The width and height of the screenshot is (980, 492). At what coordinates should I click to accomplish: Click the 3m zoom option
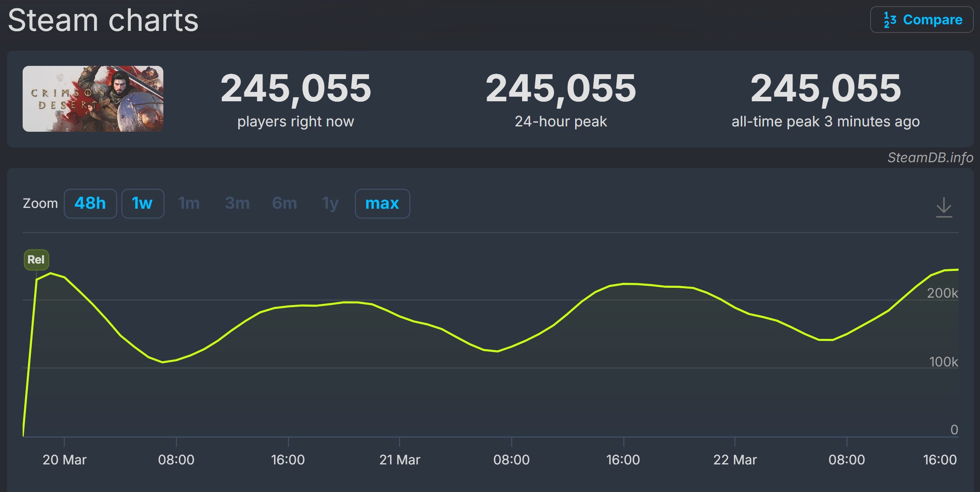tap(237, 203)
